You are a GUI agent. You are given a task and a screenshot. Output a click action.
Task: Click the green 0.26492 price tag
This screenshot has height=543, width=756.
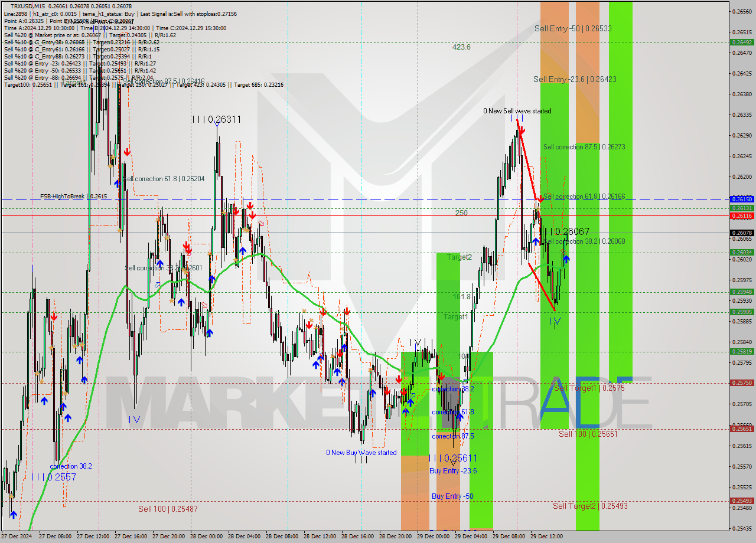coord(742,42)
